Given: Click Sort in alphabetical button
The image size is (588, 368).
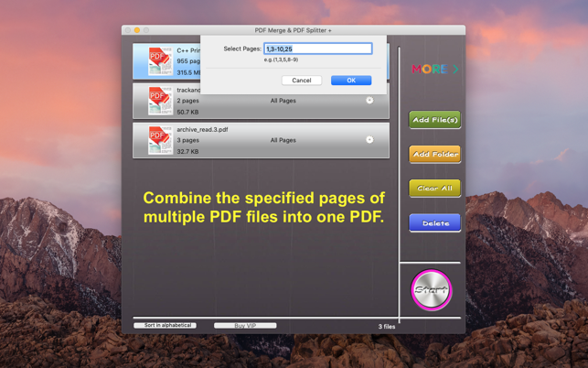Looking at the screenshot, I should 165,326.
